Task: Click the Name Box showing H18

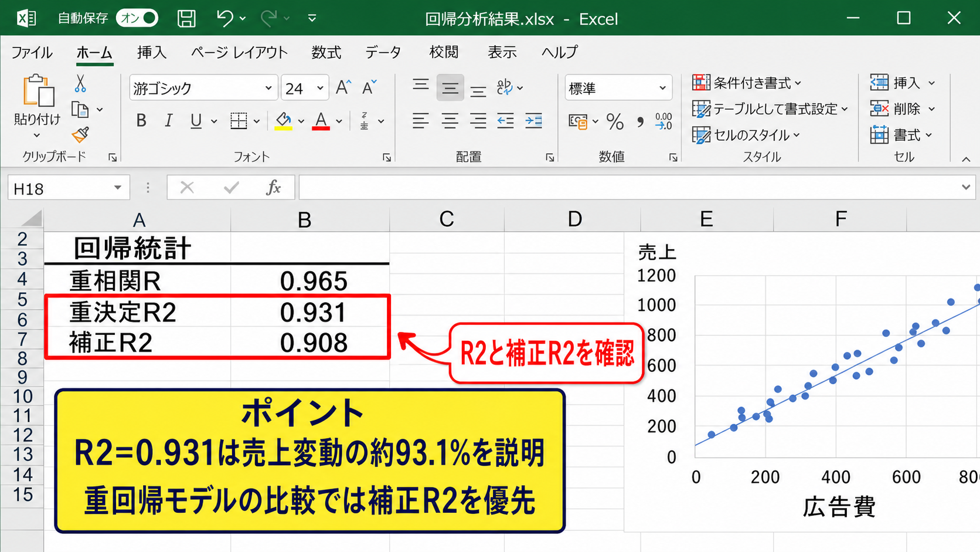Action: (x=68, y=188)
